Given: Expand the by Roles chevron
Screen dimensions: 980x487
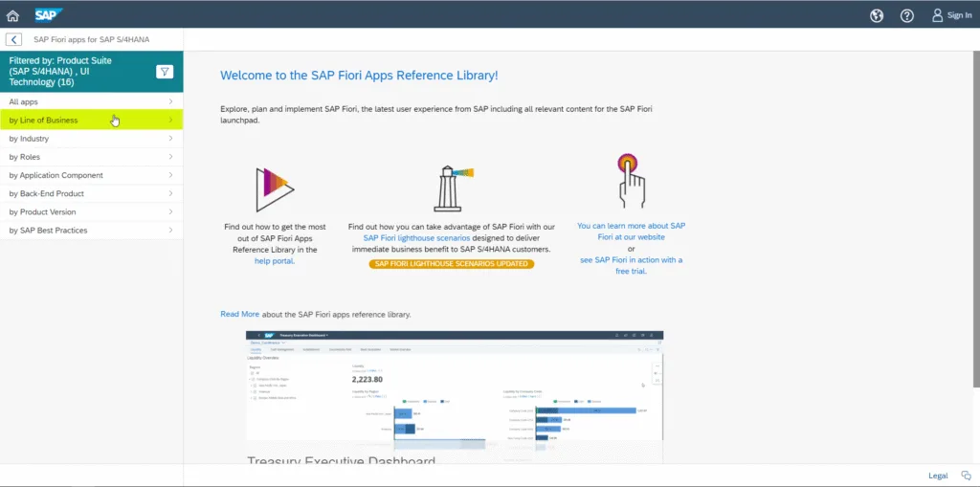Looking at the screenshot, I should tap(170, 157).
